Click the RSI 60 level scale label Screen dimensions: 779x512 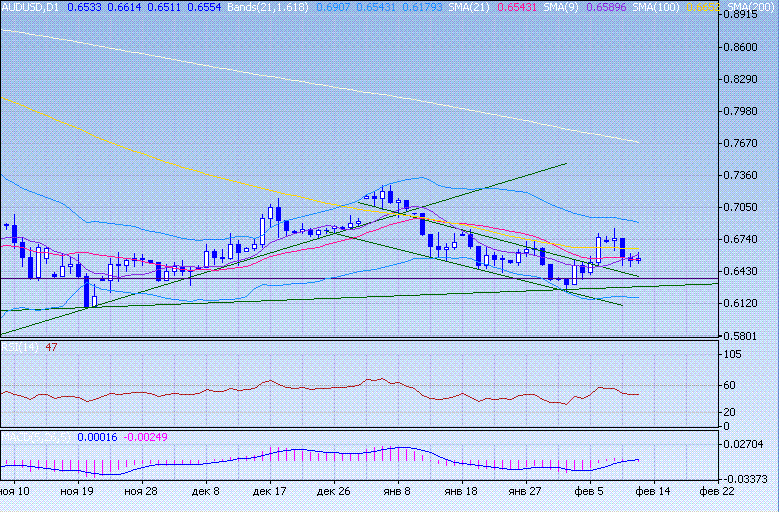coord(732,385)
